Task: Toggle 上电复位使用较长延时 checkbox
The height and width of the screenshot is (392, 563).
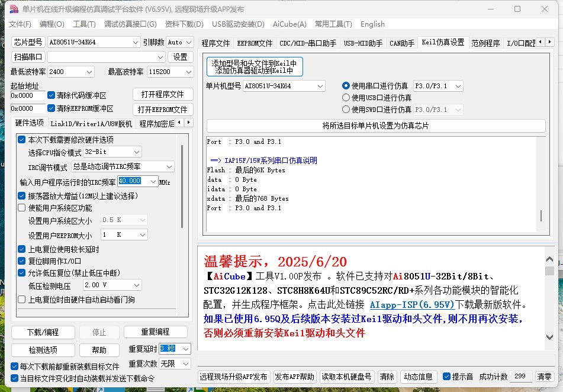Action: pyautogui.click(x=21, y=249)
